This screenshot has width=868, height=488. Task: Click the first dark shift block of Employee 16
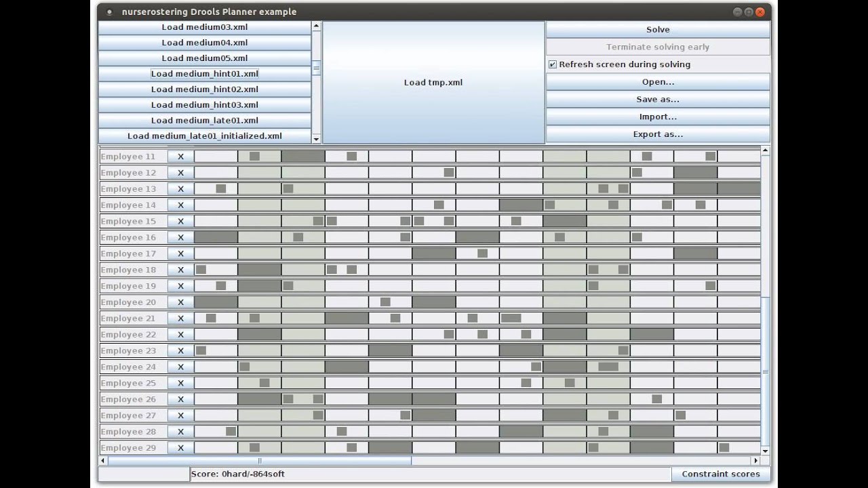(x=216, y=237)
